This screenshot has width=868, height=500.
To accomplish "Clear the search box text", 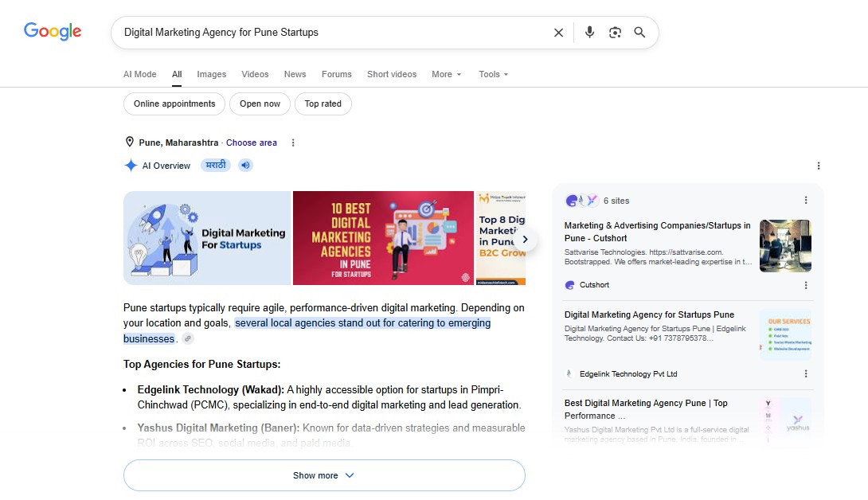I will [x=558, y=33].
